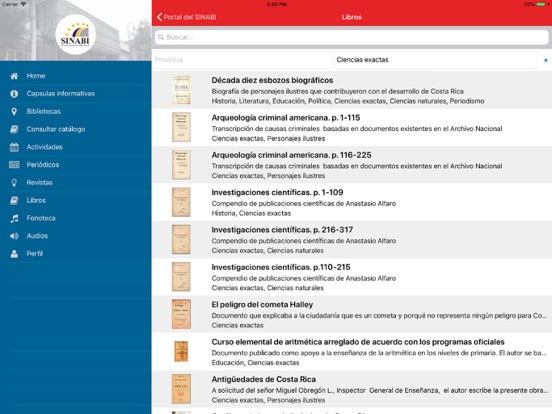Click the search magnifier icon
Screen dimensions: 552x414
161,37
